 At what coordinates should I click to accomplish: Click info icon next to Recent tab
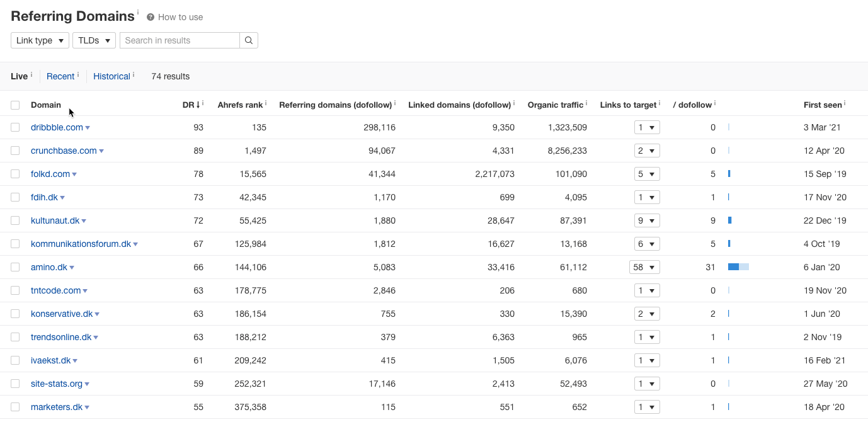pos(78,74)
